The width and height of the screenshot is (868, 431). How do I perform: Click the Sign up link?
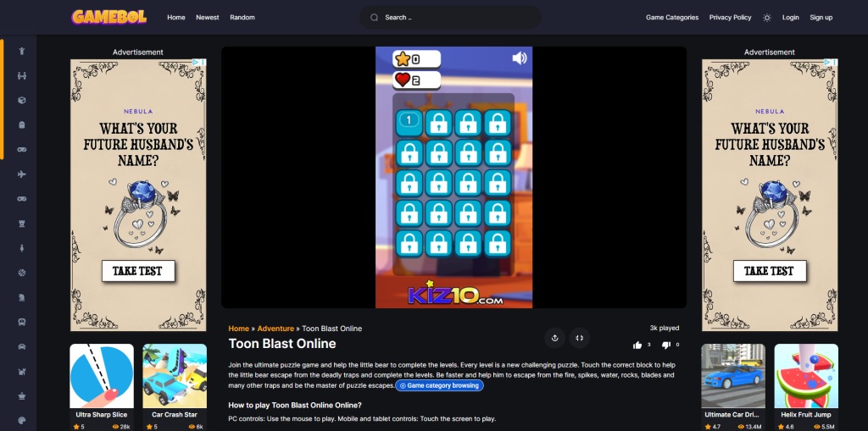(821, 17)
